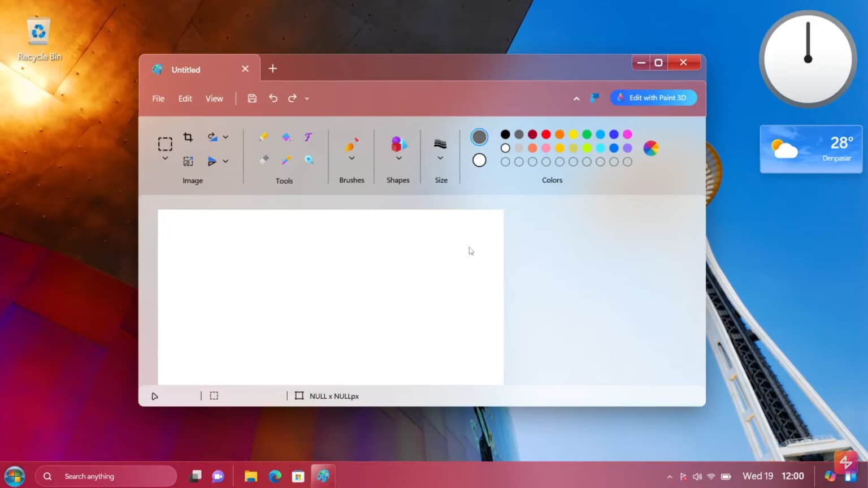Select the Magnifier tool

tap(309, 160)
